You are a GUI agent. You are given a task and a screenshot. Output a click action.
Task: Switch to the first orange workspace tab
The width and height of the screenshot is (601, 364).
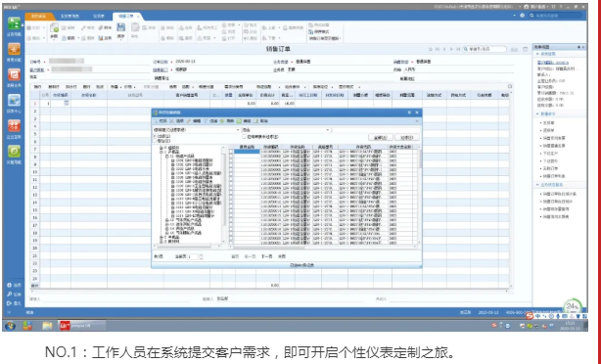(x=38, y=16)
